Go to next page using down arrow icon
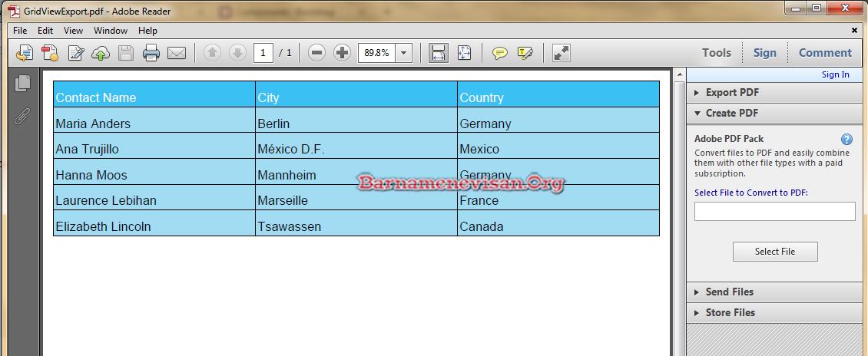Viewport: 868px width, 356px height. tap(237, 53)
